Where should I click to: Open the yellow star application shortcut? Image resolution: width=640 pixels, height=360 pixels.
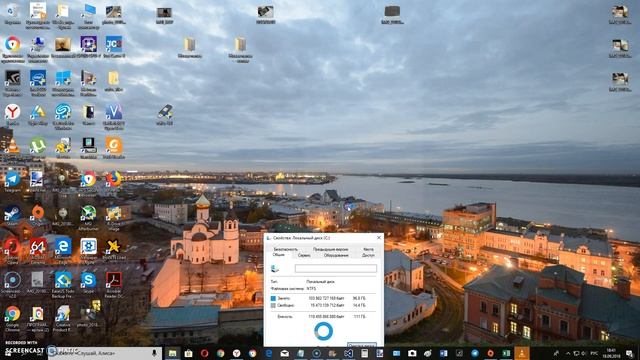[x=113, y=249]
